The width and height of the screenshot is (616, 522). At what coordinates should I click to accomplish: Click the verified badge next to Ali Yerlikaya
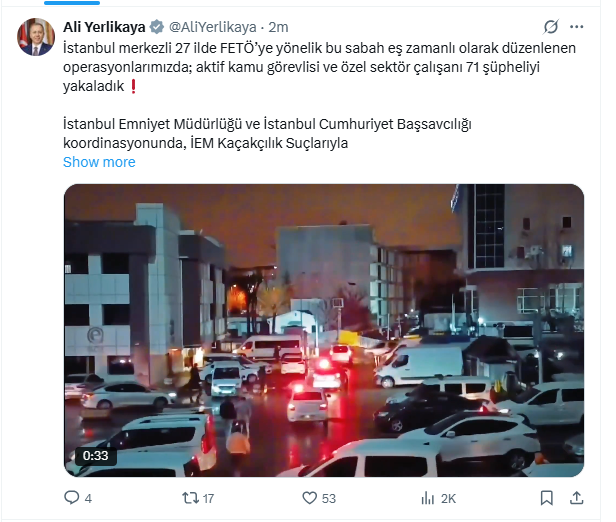pyautogui.click(x=157, y=27)
